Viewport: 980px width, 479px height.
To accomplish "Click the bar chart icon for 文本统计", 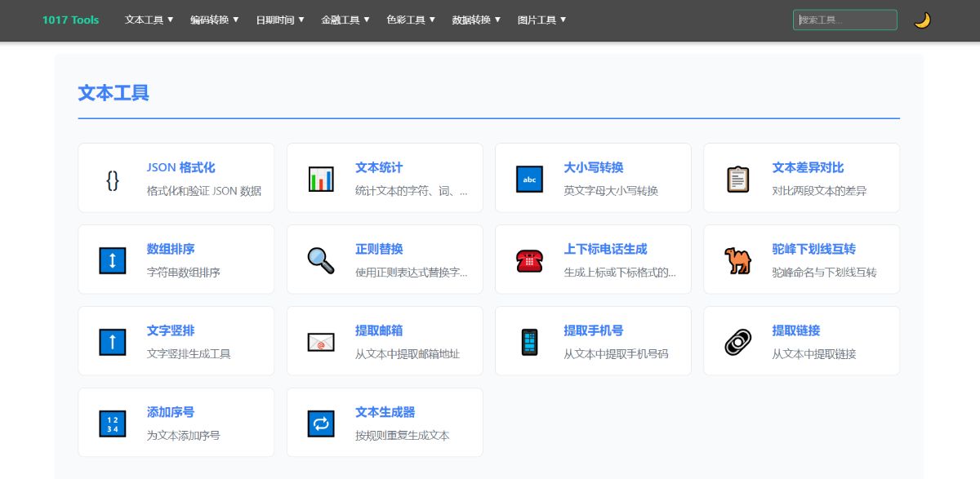I will (x=320, y=178).
